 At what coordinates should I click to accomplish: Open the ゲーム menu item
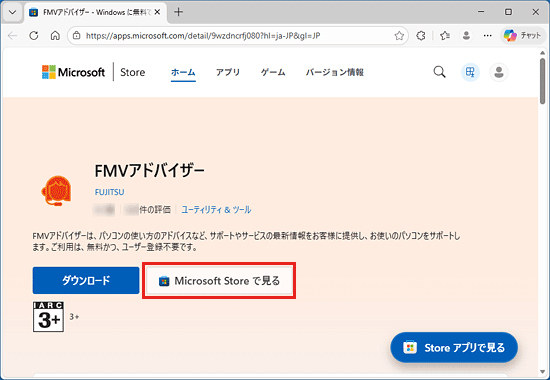point(273,72)
